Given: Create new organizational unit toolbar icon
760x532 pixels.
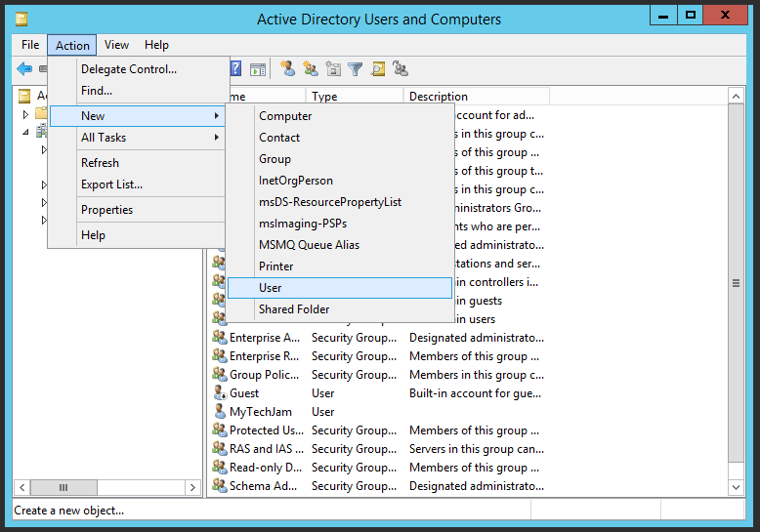Looking at the screenshot, I should pos(333,68).
